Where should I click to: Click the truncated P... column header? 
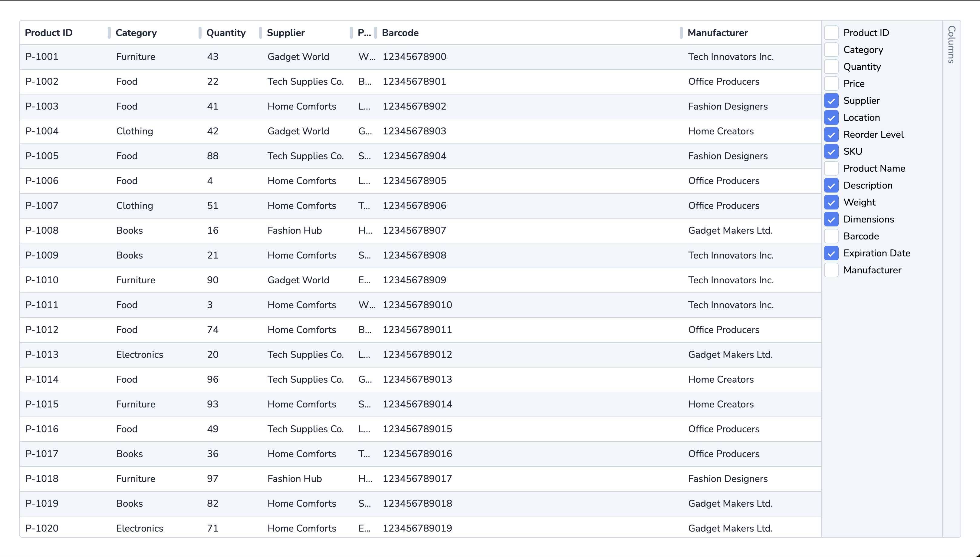[363, 33]
